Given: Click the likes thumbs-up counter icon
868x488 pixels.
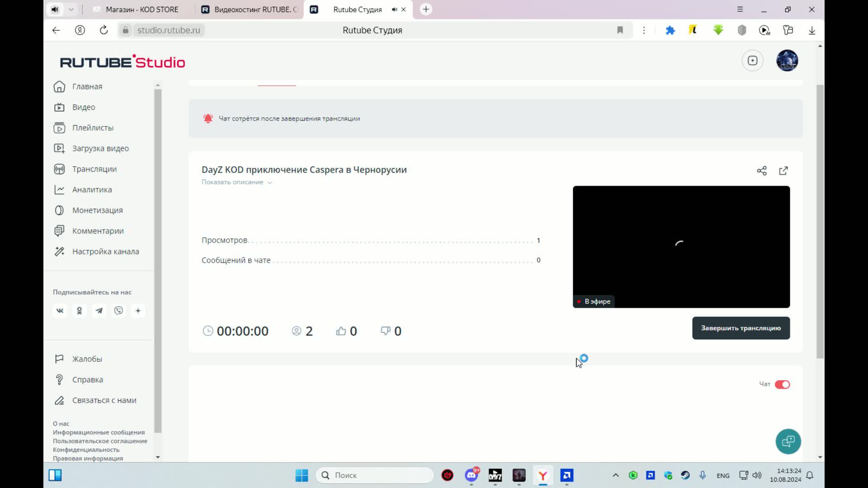Looking at the screenshot, I should pyautogui.click(x=341, y=331).
